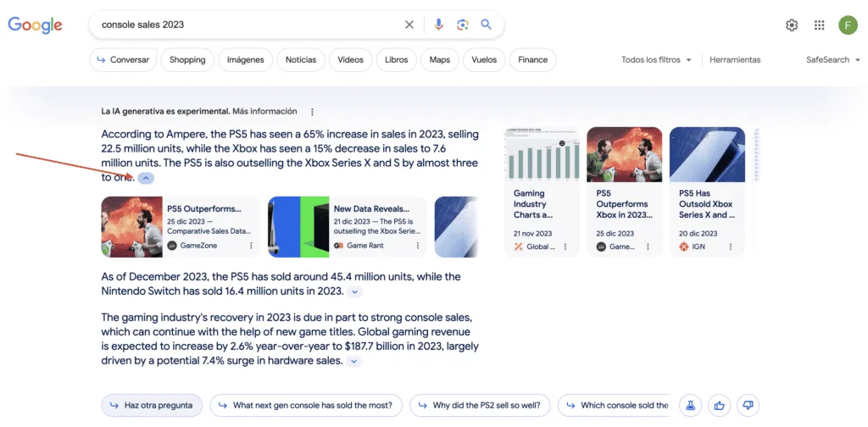The image size is (868, 427).
Task: Open the settings gear icon
Action: [792, 25]
